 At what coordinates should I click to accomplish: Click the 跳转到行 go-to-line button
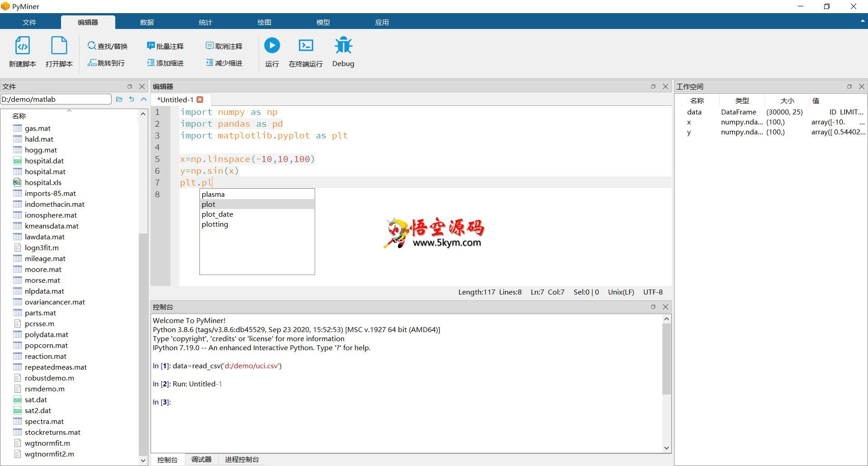(106, 63)
